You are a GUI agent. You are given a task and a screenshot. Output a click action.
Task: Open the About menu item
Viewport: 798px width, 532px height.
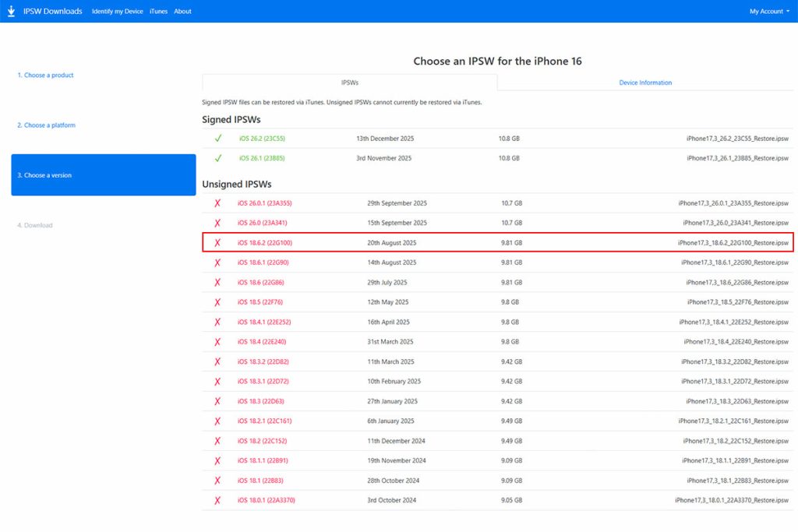[x=182, y=11]
